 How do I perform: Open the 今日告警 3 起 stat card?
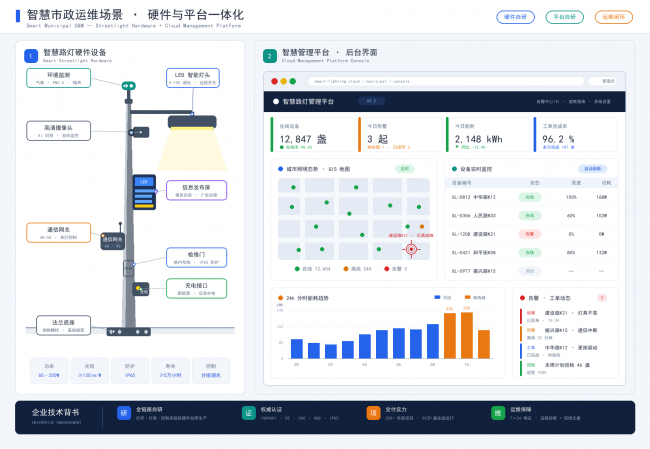click(400, 135)
